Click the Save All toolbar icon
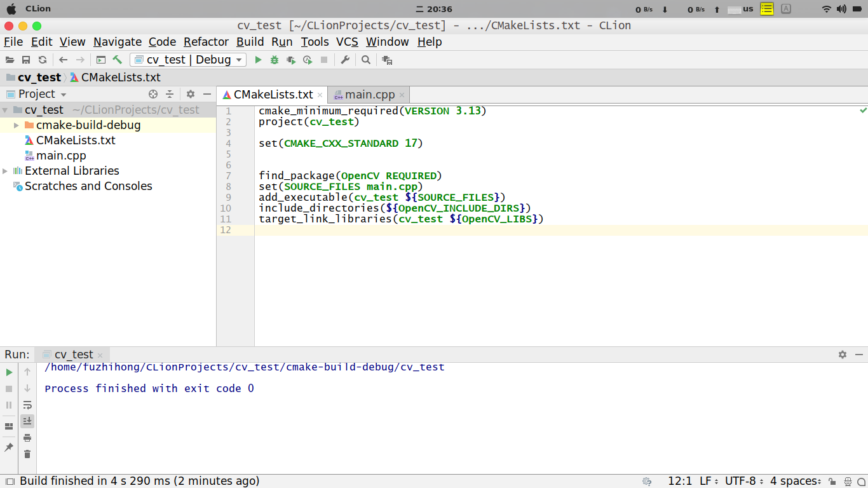This screenshot has height=488, width=868. 26,60
